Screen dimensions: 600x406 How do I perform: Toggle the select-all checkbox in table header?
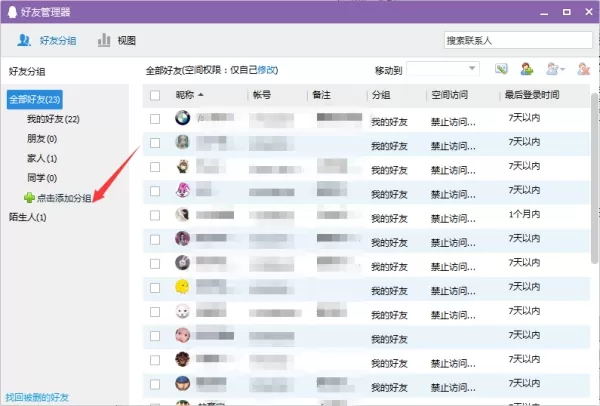click(155, 95)
